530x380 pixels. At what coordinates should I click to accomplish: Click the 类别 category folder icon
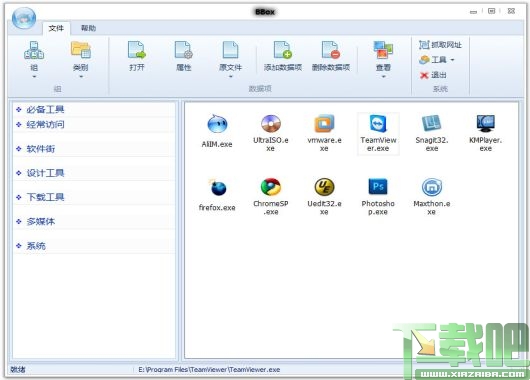point(80,51)
